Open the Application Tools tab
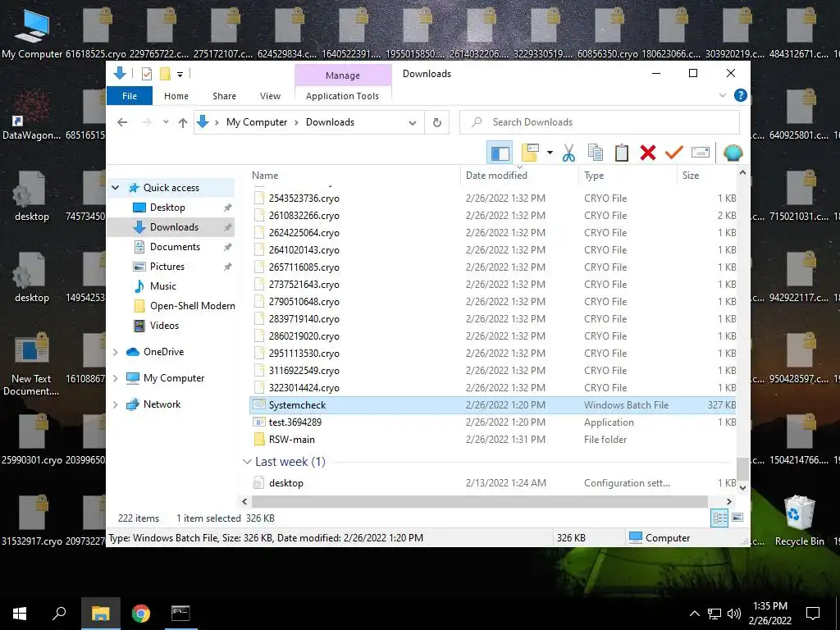The height and width of the screenshot is (630, 840). [x=342, y=96]
